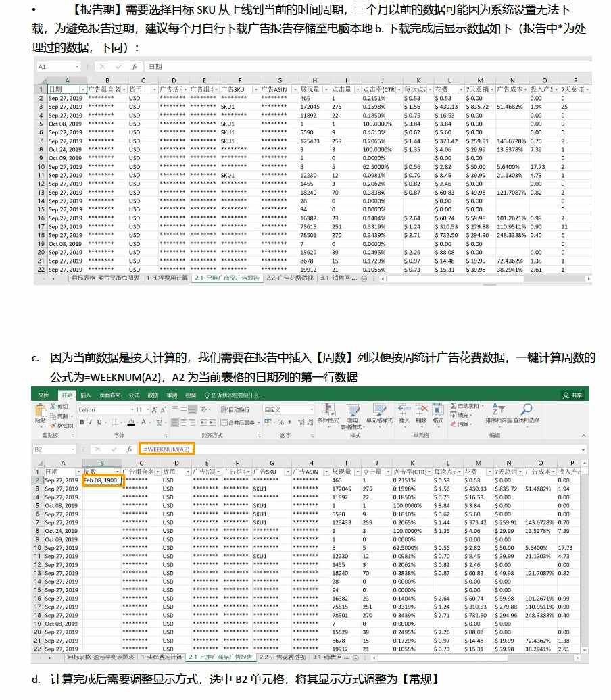This screenshot has height=700, width=611.
Task: Toggle Bold formatting
Action: coord(82,422)
